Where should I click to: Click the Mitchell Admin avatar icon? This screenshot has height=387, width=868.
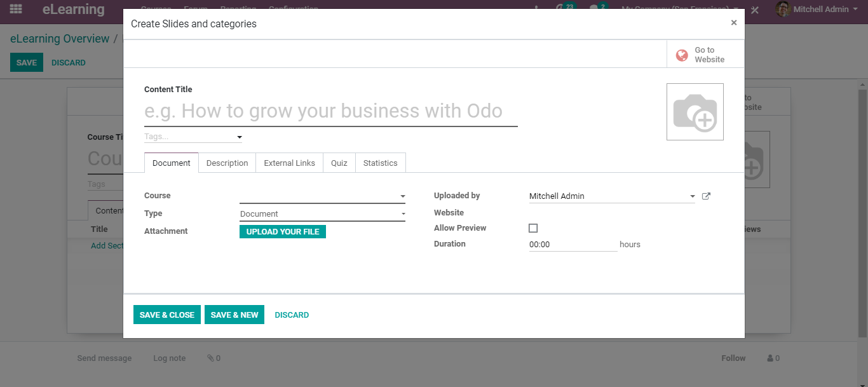[x=782, y=10]
